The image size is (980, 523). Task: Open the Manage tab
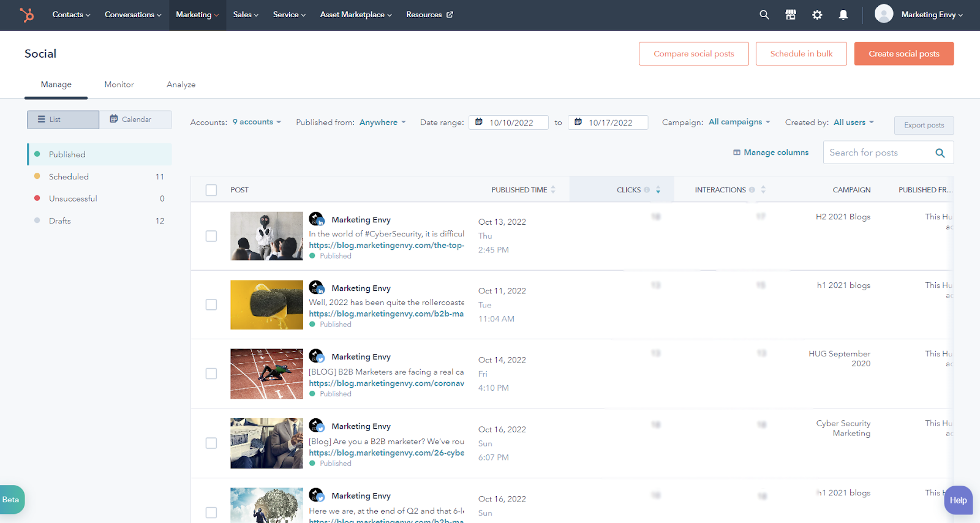(56, 85)
